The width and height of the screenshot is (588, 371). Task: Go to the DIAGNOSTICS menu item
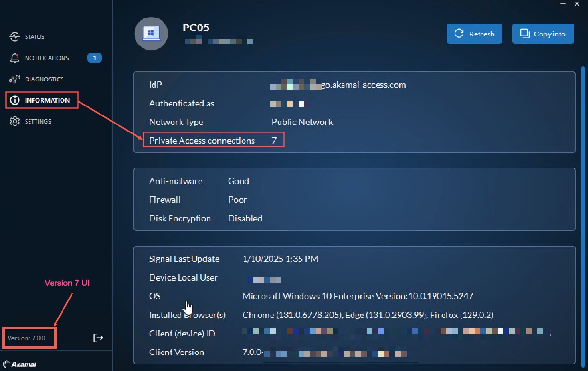click(x=44, y=79)
